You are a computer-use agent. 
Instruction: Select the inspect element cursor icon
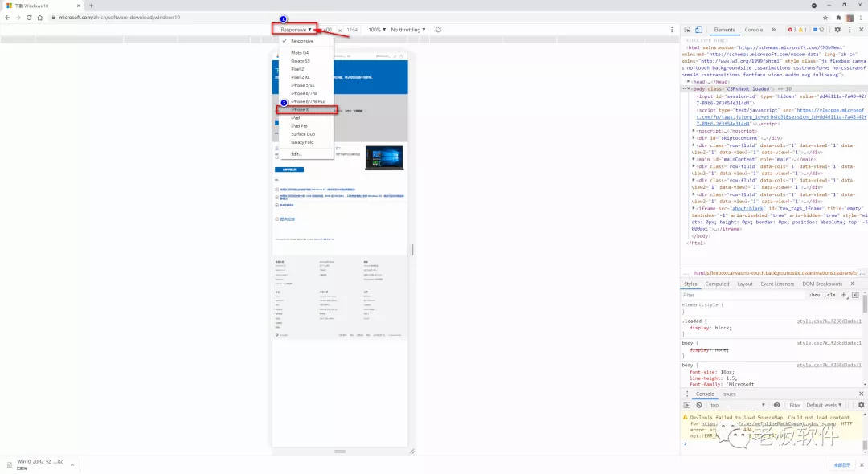pyautogui.click(x=688, y=29)
